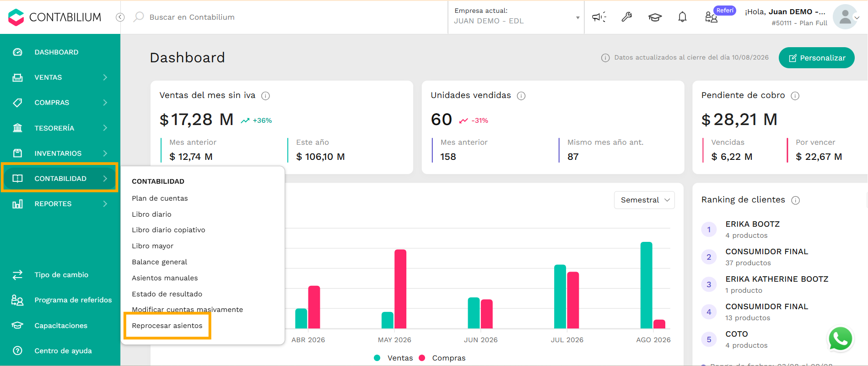868x366 pixels.
Task: Toggle the Compras legend series
Action: [442, 358]
